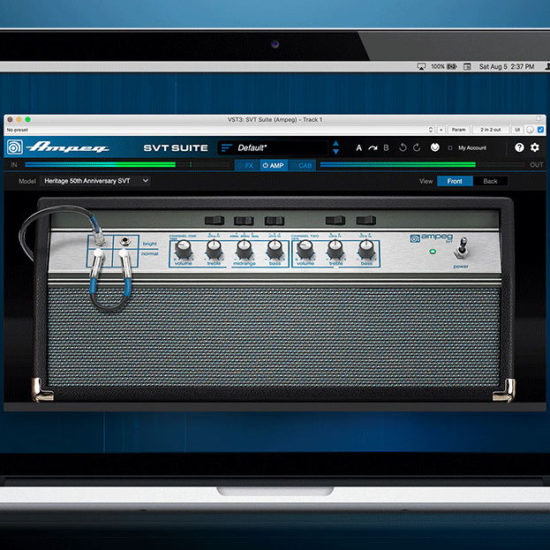Toggle the checkbox at right of host toolbar
550x550 pixels.
click(540, 130)
